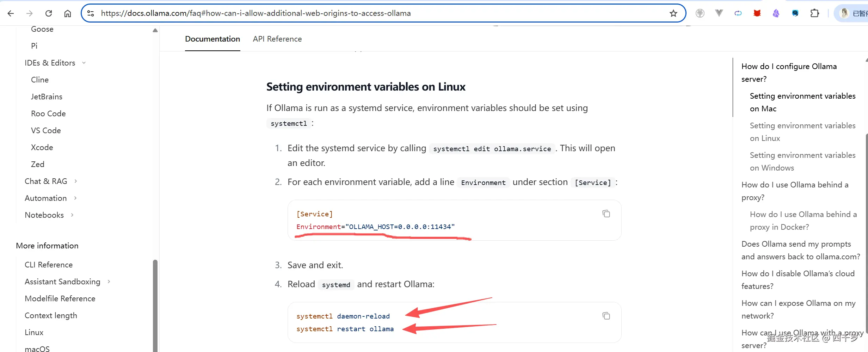Viewport: 868px width, 352px height.
Task: Reload the page with the refresh icon
Action: click(x=49, y=13)
